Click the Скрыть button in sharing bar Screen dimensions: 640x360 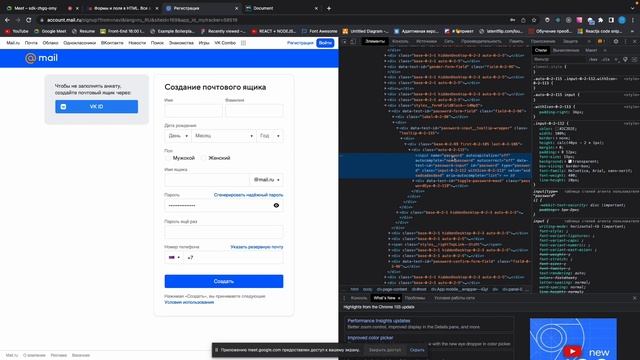(x=417, y=350)
